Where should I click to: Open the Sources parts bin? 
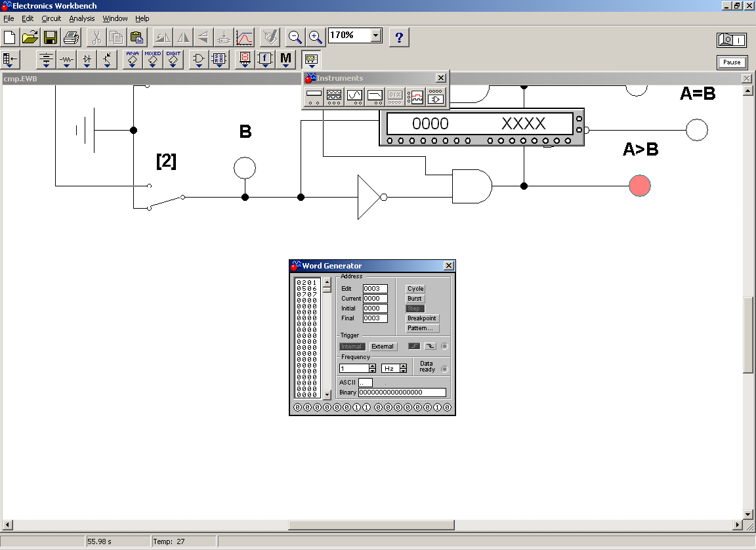point(47,60)
